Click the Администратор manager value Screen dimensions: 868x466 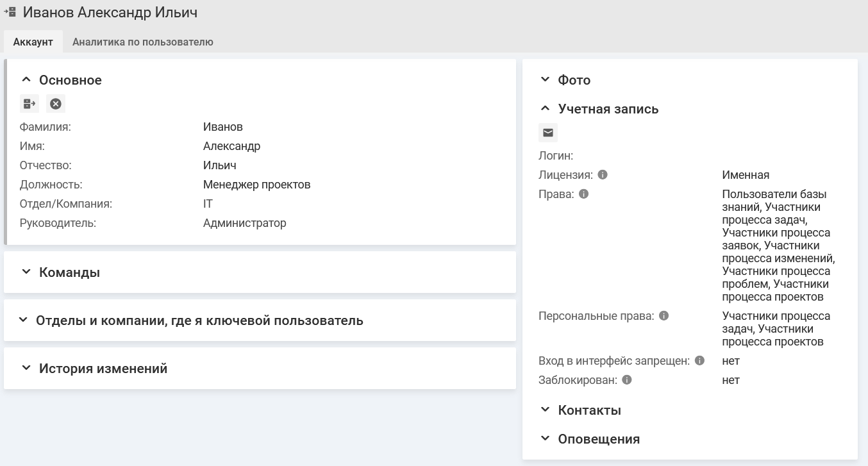click(x=244, y=223)
